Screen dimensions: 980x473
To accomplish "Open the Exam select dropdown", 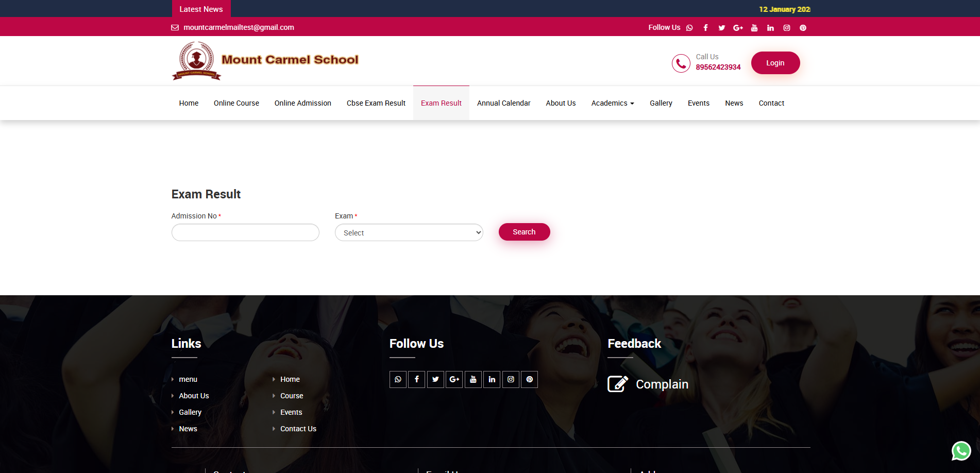I will click(409, 233).
